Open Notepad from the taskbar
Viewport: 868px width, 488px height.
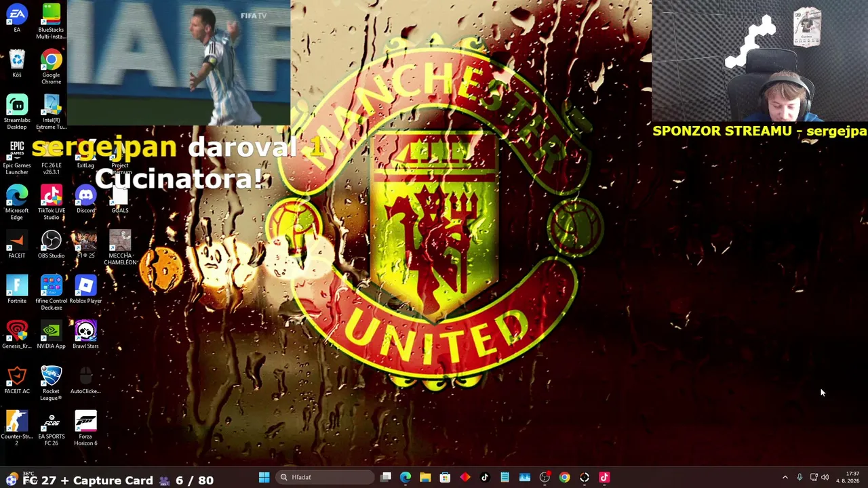505,477
